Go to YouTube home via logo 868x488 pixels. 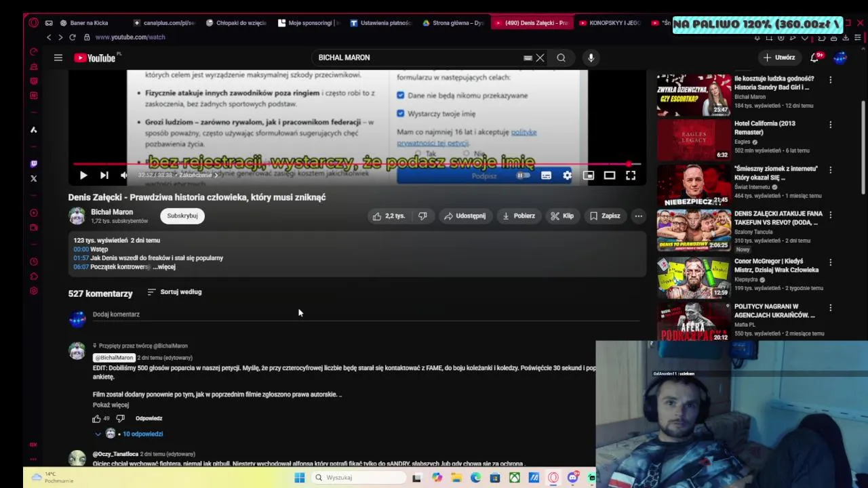coord(95,58)
